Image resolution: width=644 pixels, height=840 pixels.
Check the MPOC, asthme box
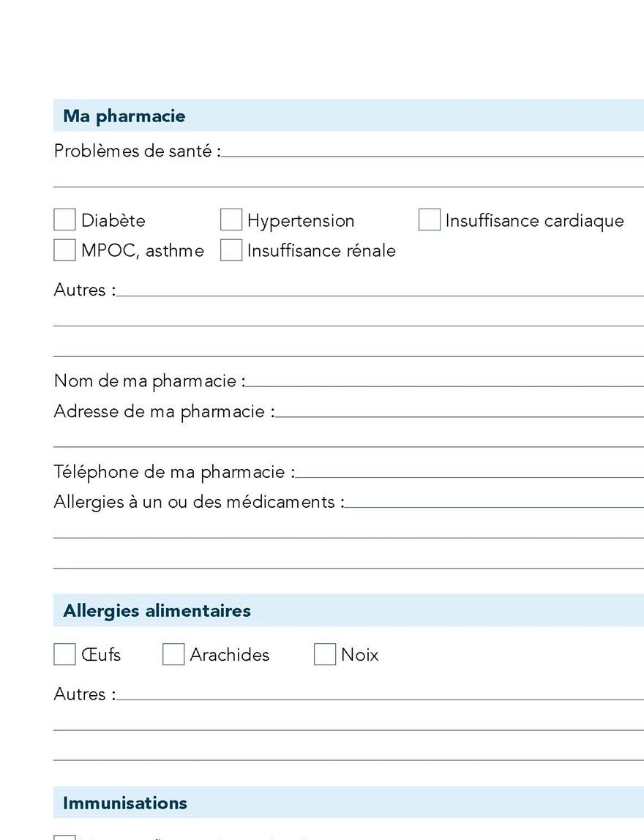click(x=64, y=250)
